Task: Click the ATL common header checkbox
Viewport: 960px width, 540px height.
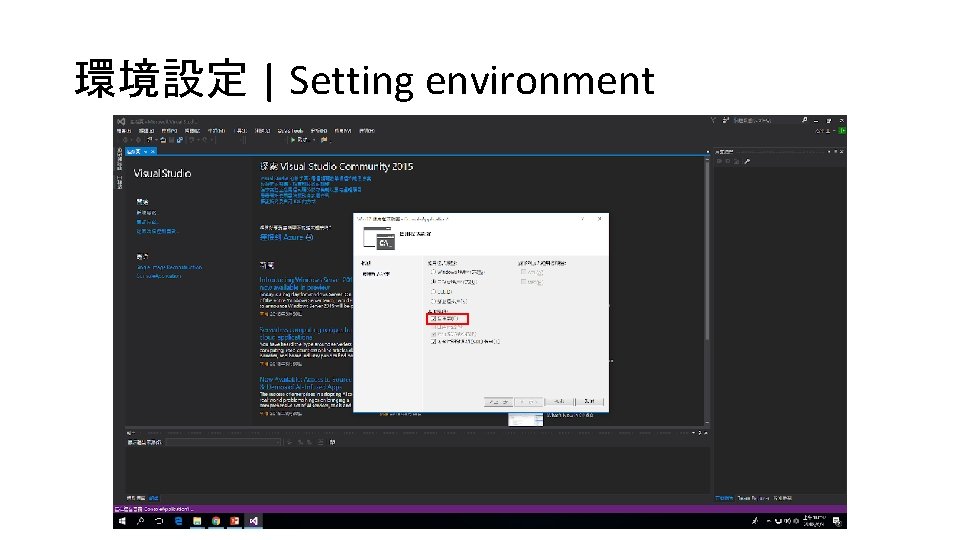Action: click(523, 272)
